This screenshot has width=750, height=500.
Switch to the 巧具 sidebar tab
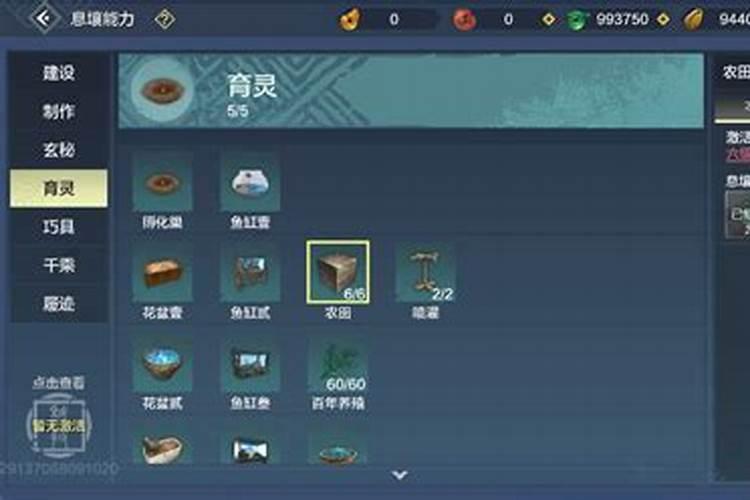point(59,226)
